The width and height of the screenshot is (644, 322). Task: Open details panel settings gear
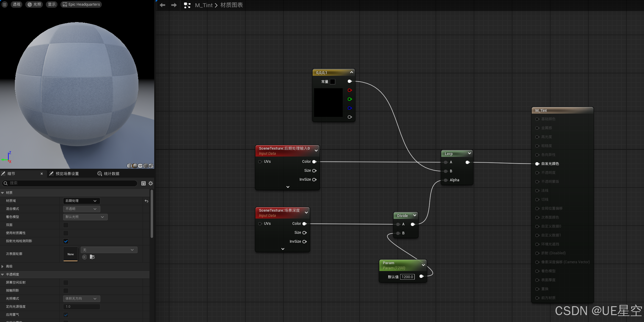click(151, 183)
